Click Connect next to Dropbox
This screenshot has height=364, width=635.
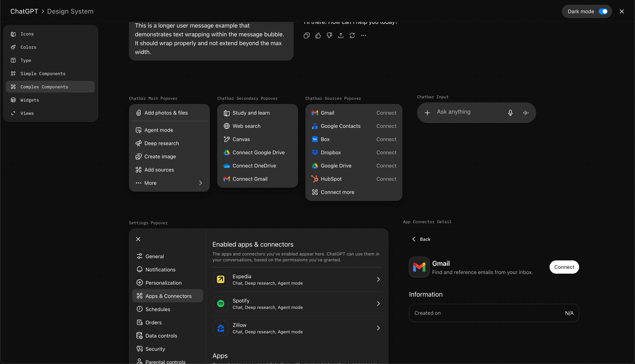386,152
